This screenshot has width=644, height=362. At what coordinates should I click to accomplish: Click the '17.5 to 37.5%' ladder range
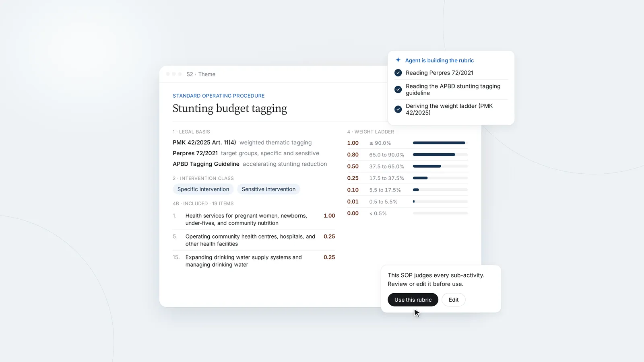click(x=387, y=178)
